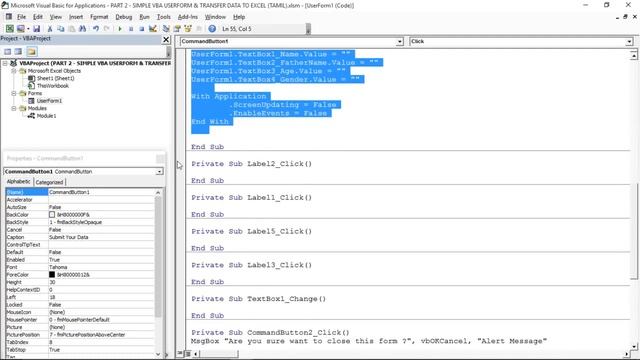The image size is (640, 360).
Task: Click the Private Sub Label2_Click() line
Action: pyautogui.click(x=251, y=164)
